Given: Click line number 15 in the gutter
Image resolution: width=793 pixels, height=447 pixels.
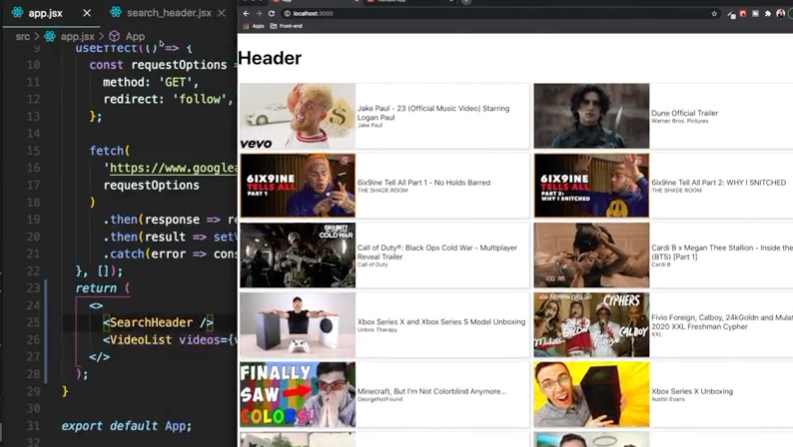Looking at the screenshot, I should pos(33,151).
